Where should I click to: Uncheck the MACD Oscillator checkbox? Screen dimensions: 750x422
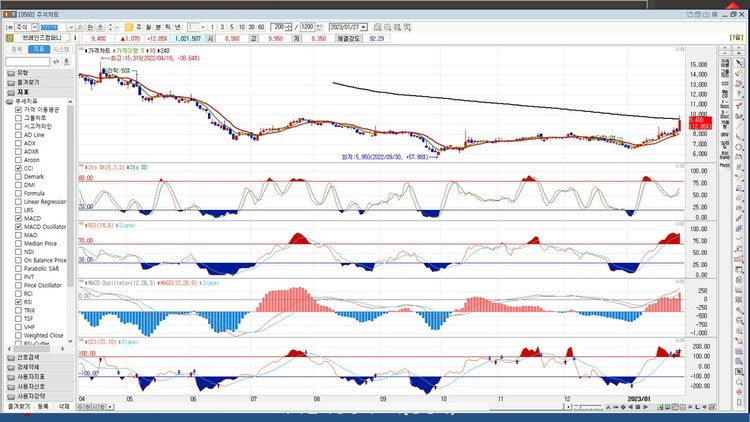click(18, 227)
